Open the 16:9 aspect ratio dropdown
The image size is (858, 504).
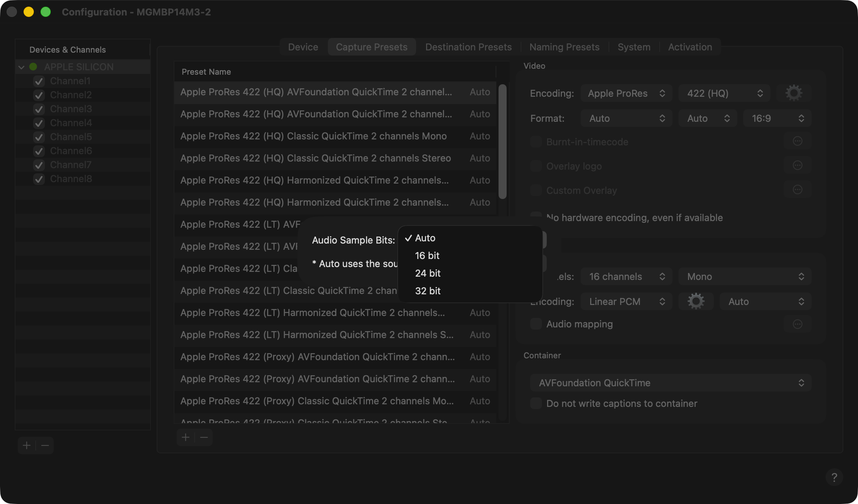pyautogui.click(x=777, y=118)
